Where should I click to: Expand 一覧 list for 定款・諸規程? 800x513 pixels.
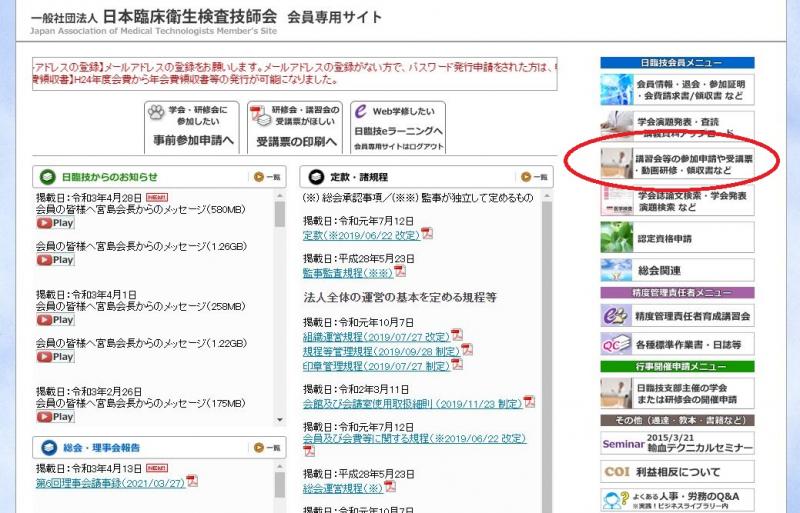[x=533, y=177]
